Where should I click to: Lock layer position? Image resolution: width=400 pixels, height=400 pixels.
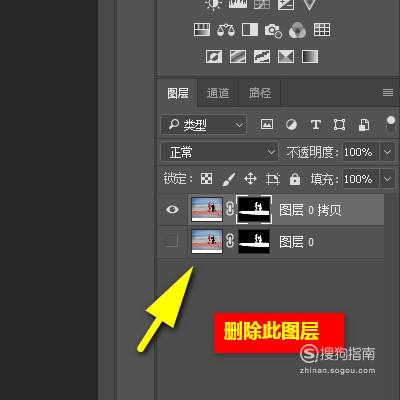pos(250,179)
